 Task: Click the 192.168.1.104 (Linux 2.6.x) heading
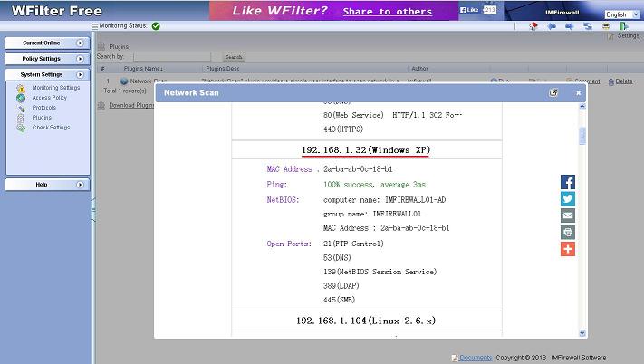coord(366,321)
